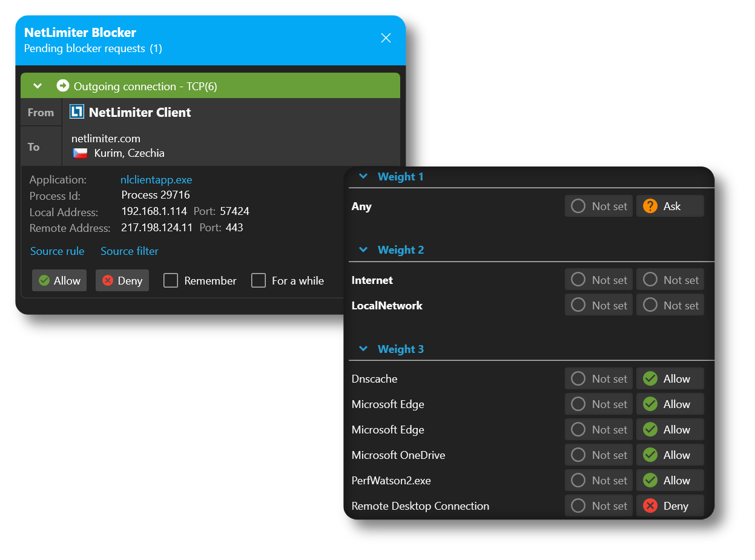The image size is (755, 560).
Task: Click the Pending blocker requests (1) subtitle
Action: click(93, 48)
